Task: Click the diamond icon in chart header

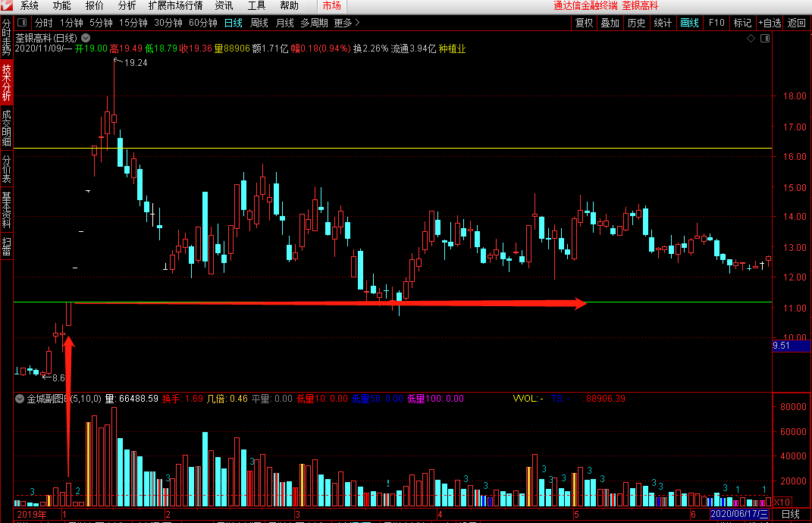Action: pyautogui.click(x=751, y=39)
